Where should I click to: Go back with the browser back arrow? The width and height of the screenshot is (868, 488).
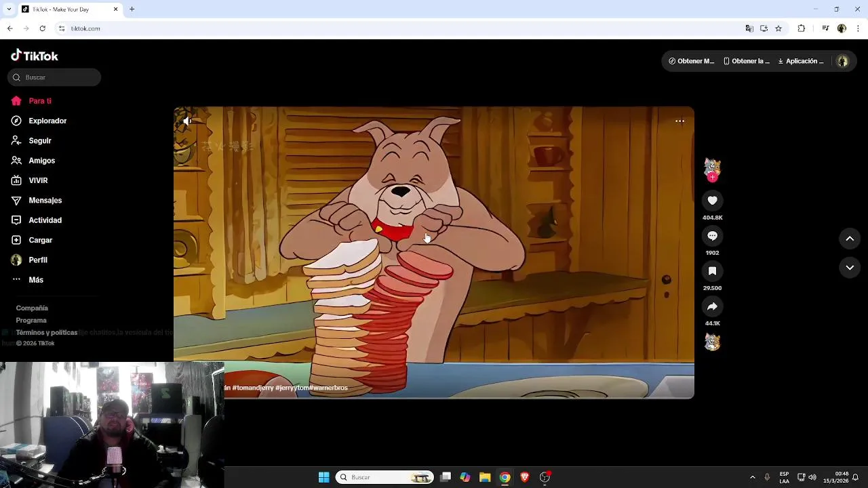tap(9, 28)
